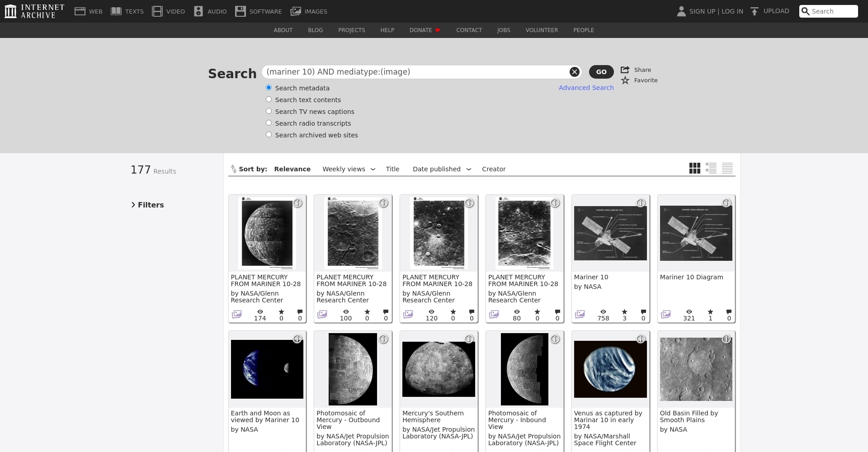This screenshot has height=452, width=868.
Task: Click the Share icon
Action: click(625, 70)
